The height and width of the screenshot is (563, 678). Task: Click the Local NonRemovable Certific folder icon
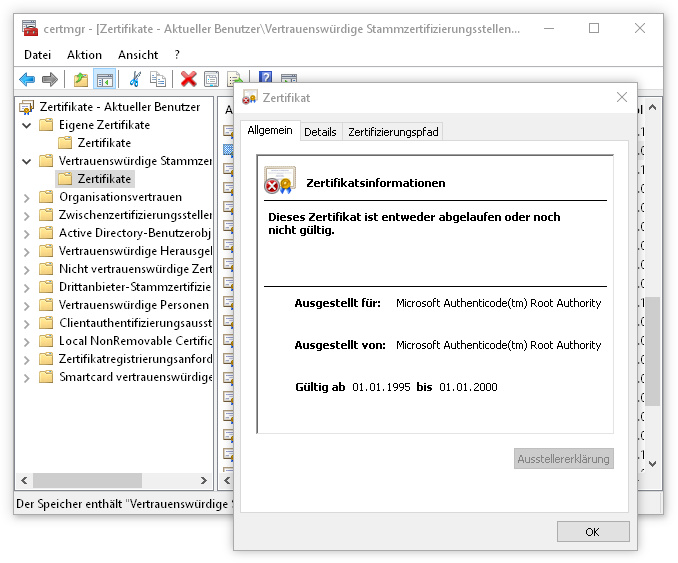click(46, 341)
